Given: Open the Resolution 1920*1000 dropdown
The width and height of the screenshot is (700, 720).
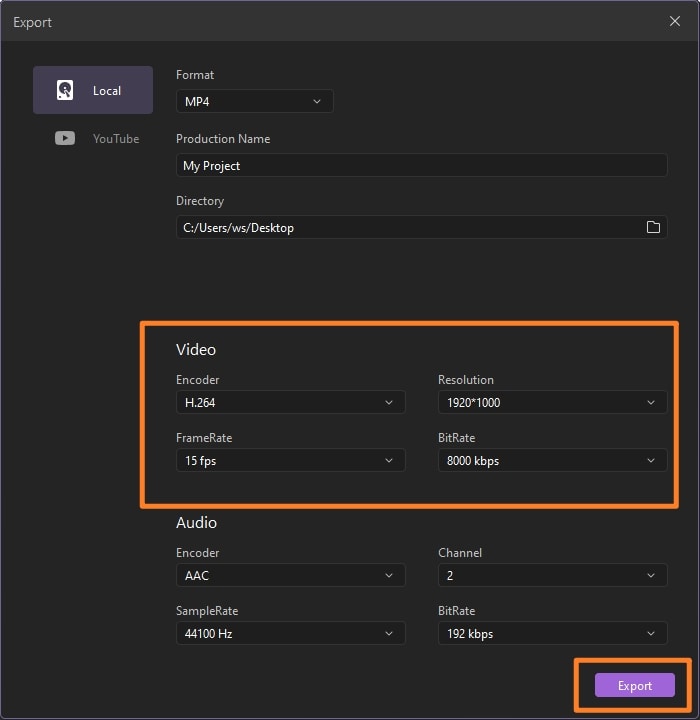Looking at the screenshot, I should [552, 402].
